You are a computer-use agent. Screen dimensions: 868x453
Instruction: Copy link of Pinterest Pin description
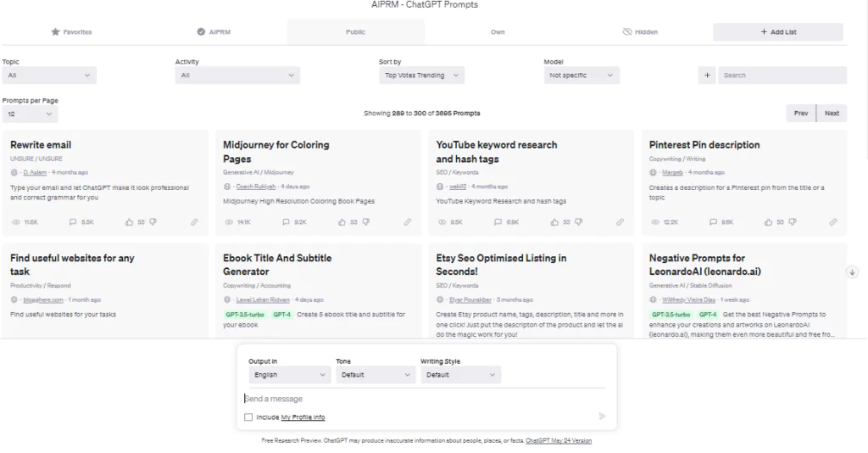point(833,222)
